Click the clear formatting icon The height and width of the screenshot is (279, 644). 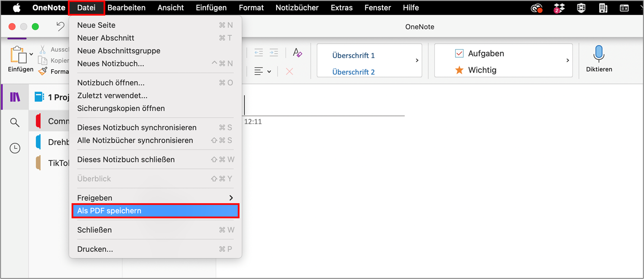click(x=298, y=53)
